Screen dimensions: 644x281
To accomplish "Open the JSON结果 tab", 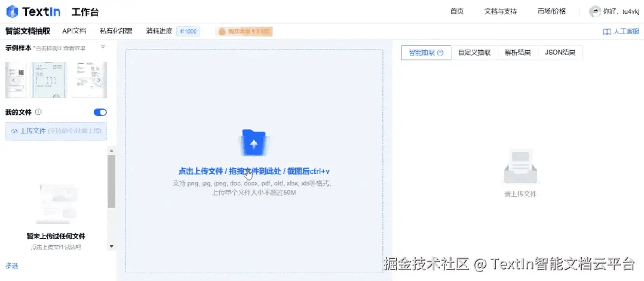I will click(x=560, y=53).
